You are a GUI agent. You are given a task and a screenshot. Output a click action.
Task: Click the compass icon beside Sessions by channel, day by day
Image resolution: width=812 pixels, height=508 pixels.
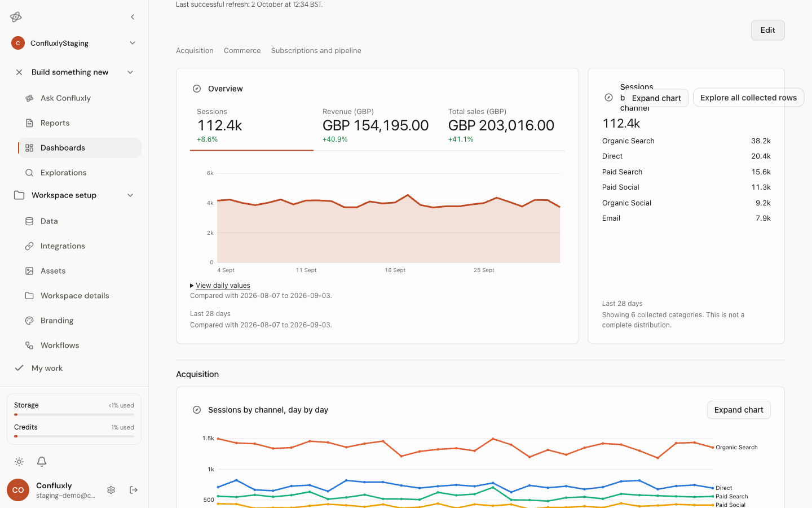pyautogui.click(x=197, y=410)
